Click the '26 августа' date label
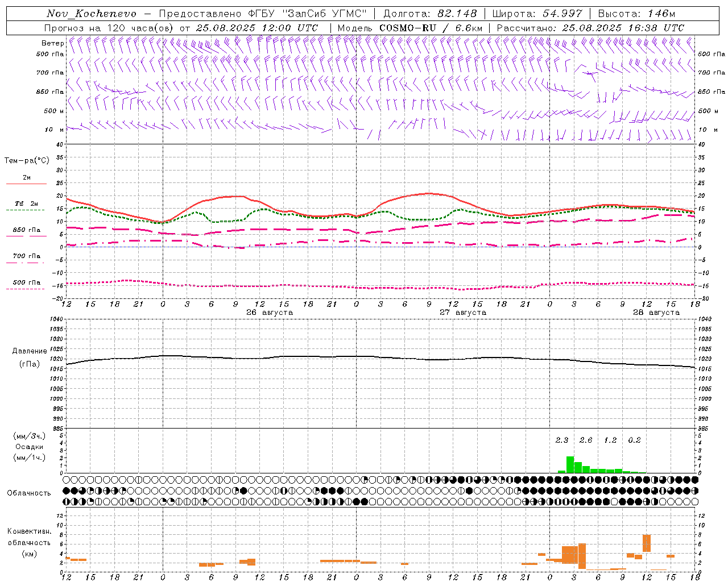The width and height of the screenshot is (728, 582). tap(270, 313)
